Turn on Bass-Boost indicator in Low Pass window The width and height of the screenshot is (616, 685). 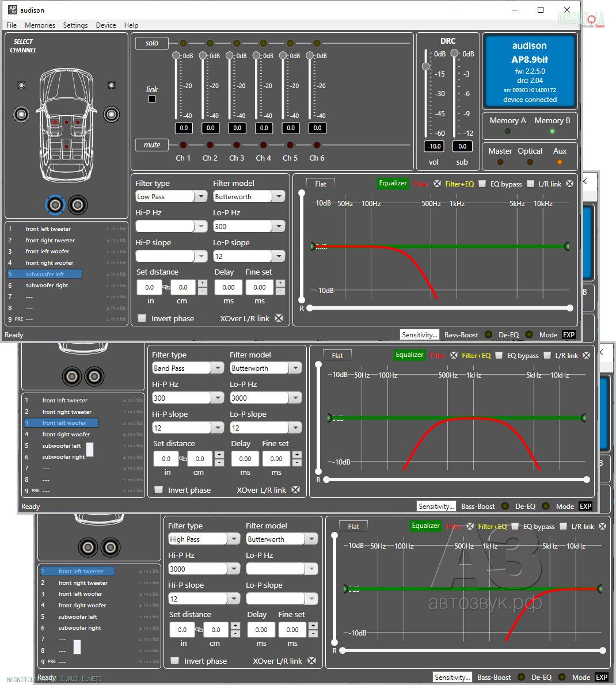488,334
